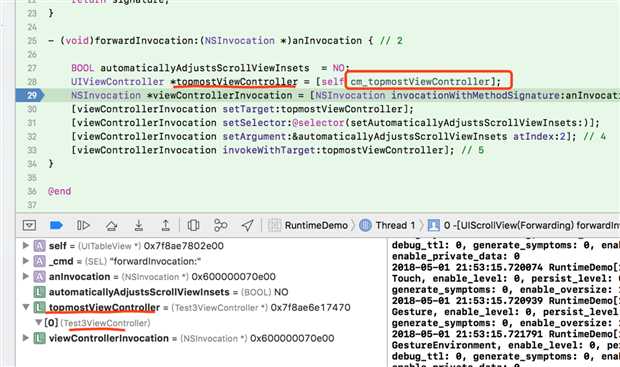The image size is (620, 367).
Task: Click the stack frame person icon in the jump bar
Action: [434, 225]
